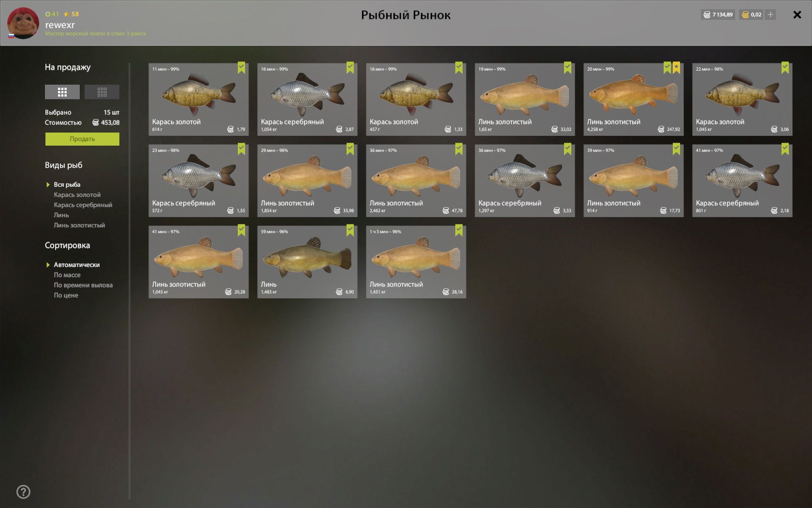
Task: Uncheck the selection flag on Линь 1,483 кг
Action: point(350,230)
